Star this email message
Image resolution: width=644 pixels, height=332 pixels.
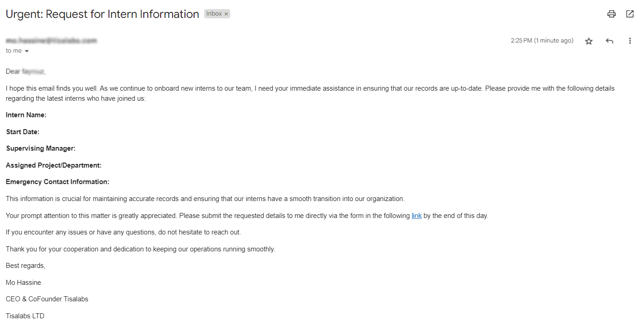click(589, 41)
